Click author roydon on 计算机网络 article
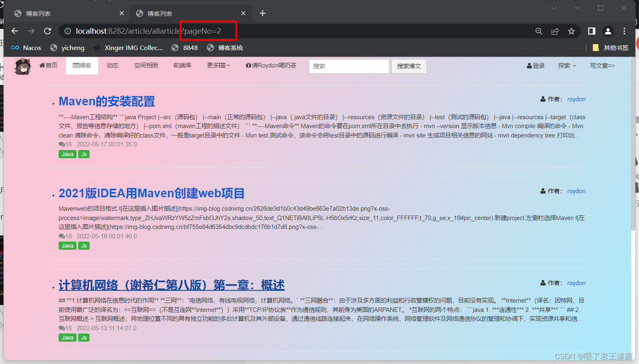The image size is (639, 364). click(x=576, y=283)
